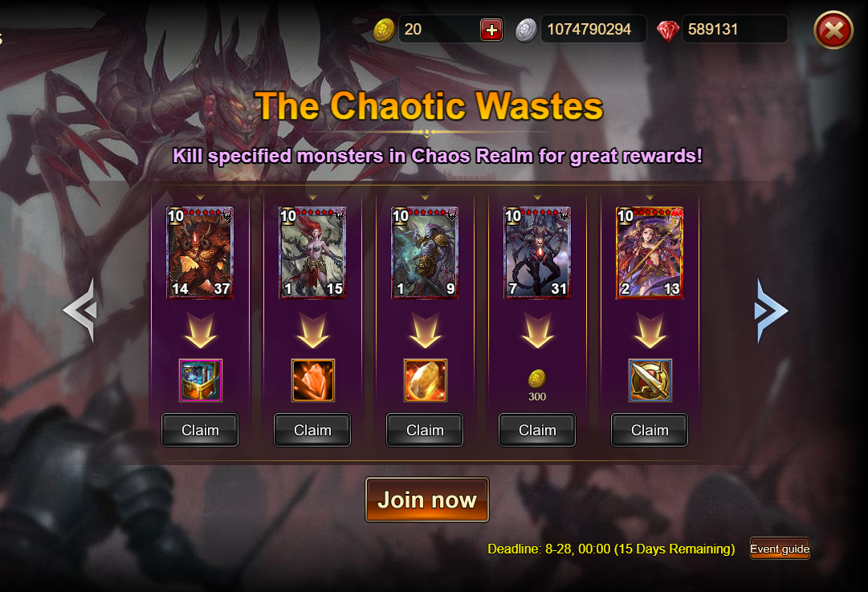
Task: Click the red ruby gem icon
Action: point(667,31)
